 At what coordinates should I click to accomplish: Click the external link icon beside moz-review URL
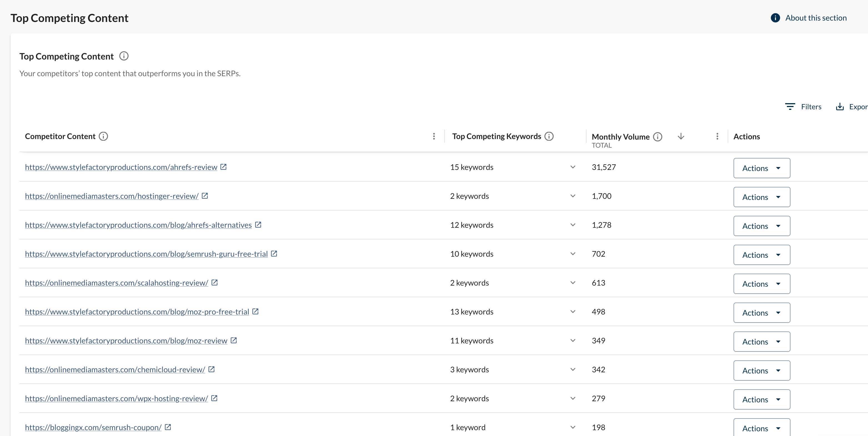click(x=234, y=340)
